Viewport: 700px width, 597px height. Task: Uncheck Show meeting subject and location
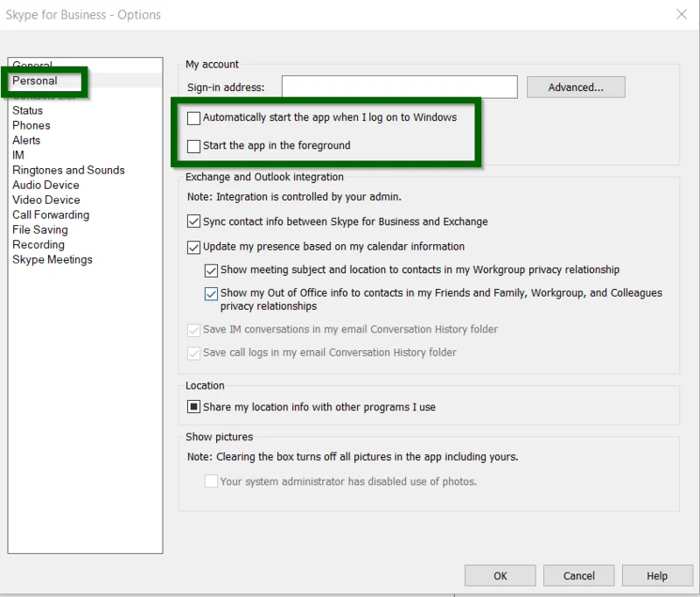(x=211, y=270)
